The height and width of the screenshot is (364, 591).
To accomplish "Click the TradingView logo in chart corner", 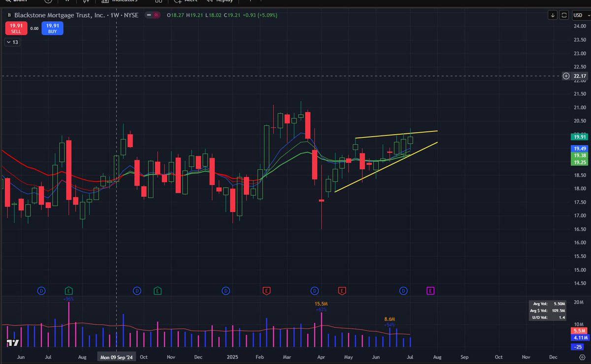I will (12, 343).
